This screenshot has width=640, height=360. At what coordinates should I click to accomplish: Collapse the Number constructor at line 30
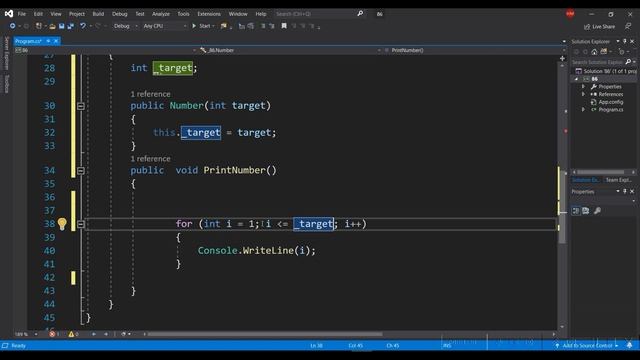point(81,106)
